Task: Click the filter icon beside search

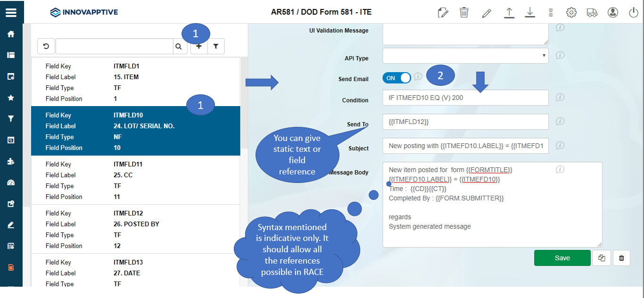Action: point(216,46)
